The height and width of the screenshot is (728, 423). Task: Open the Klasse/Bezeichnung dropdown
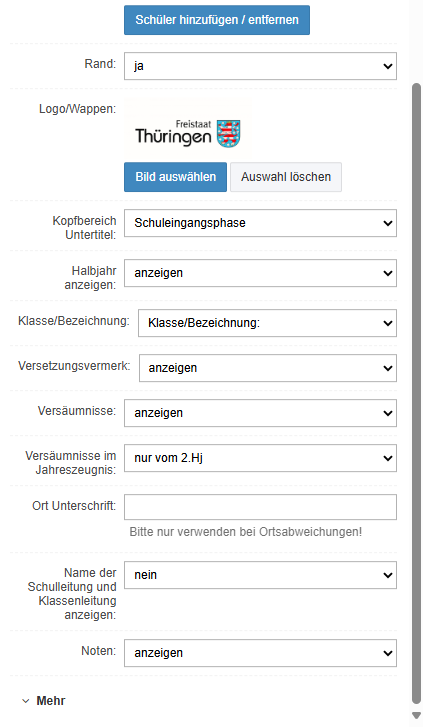click(x=267, y=323)
